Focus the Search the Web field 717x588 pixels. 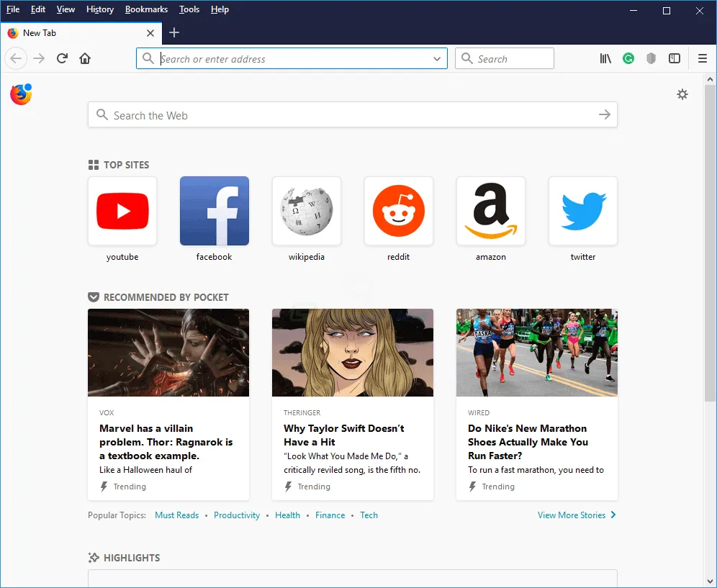(x=353, y=114)
